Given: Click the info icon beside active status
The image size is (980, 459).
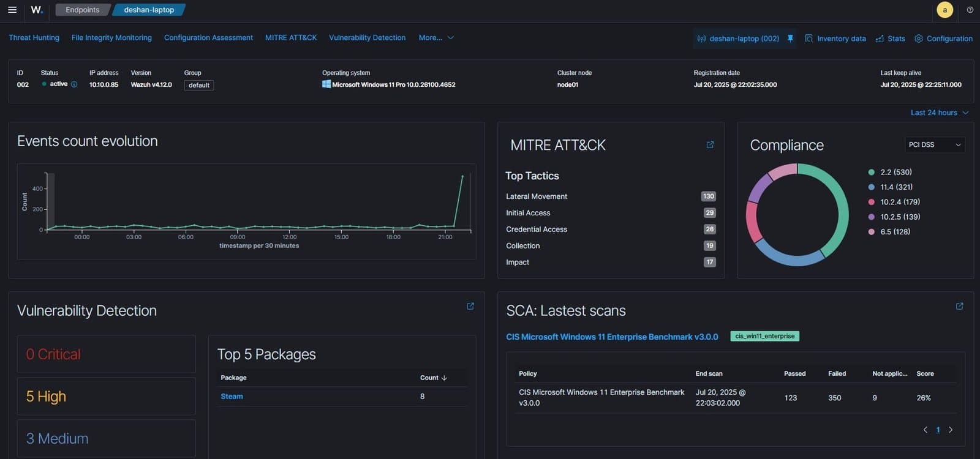Looking at the screenshot, I should pos(74,84).
